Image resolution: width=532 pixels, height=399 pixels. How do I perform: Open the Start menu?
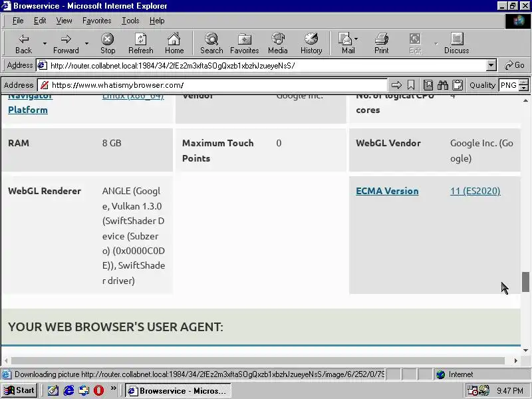coord(19,390)
